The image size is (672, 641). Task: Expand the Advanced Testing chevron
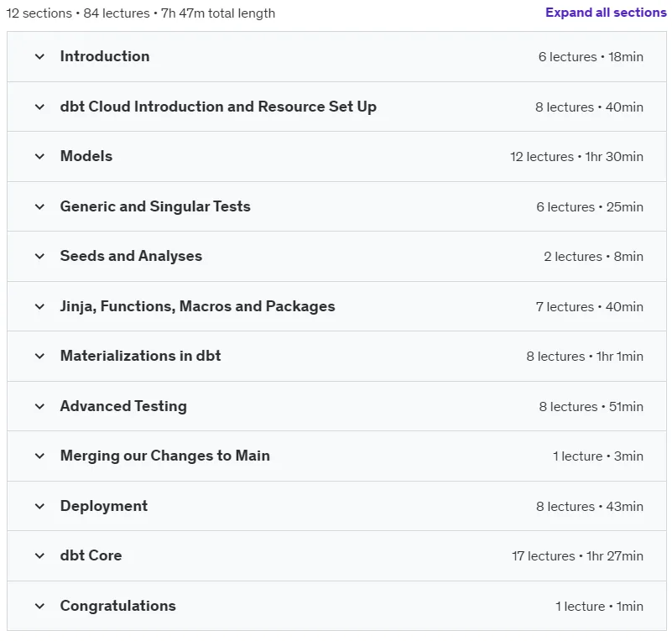pyautogui.click(x=39, y=406)
